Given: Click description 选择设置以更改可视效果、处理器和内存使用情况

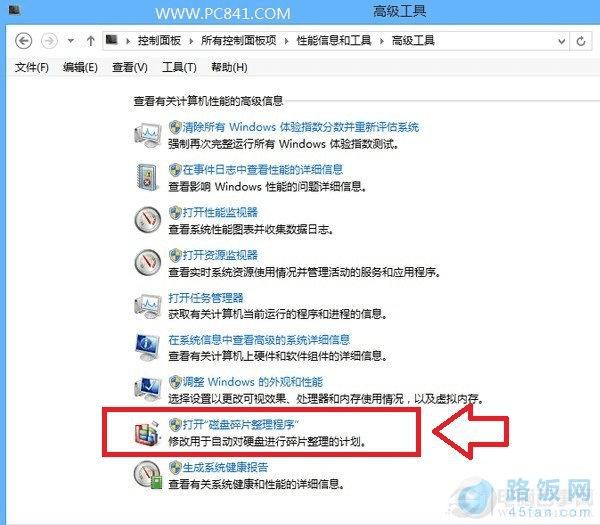Looking at the screenshot, I should pyautogui.click(x=326, y=399).
